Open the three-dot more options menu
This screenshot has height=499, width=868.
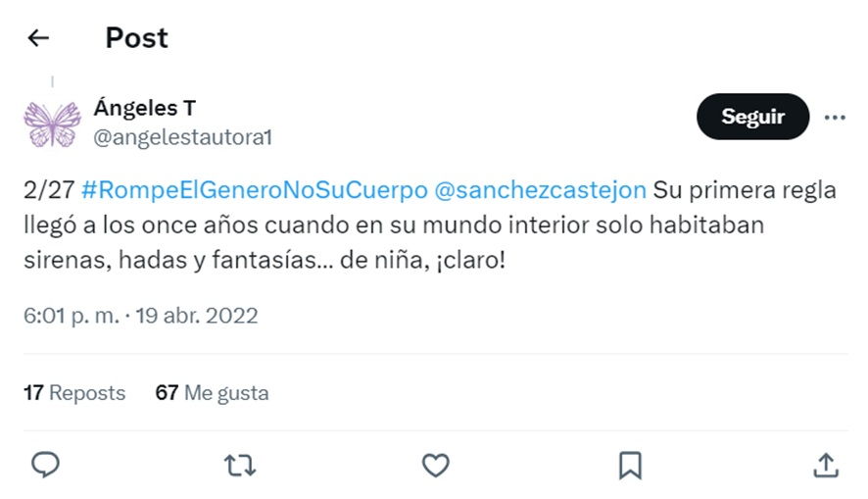pyautogui.click(x=835, y=117)
